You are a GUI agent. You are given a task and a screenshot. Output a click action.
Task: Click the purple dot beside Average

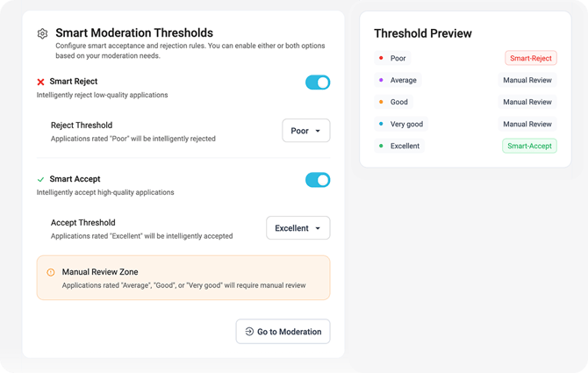point(380,80)
